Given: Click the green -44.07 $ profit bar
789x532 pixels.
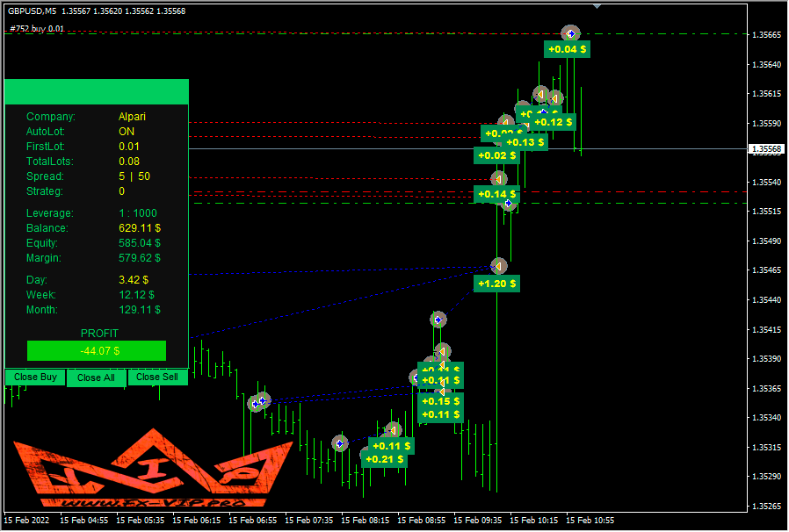Looking at the screenshot, I should (x=97, y=351).
